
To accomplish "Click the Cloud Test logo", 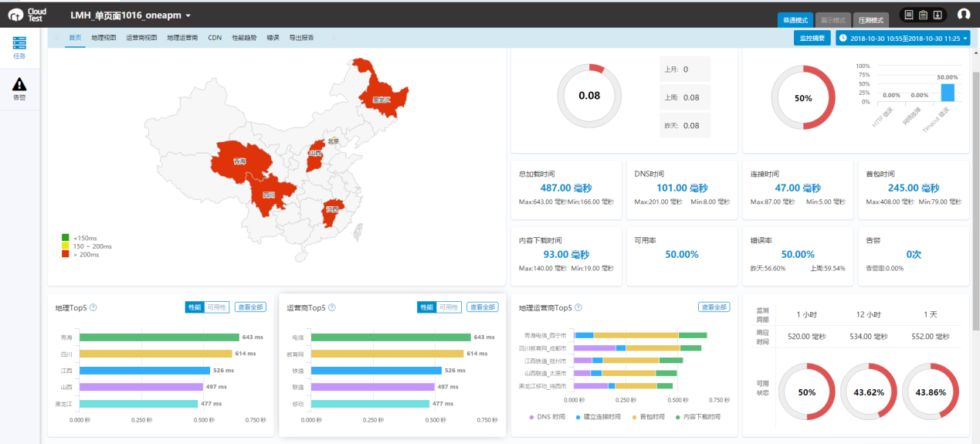I will tap(29, 14).
